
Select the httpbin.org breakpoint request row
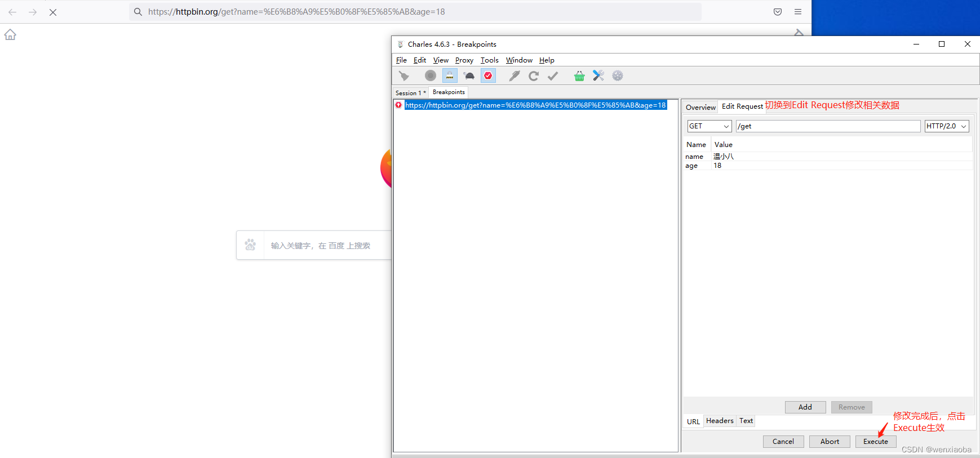[535, 105]
